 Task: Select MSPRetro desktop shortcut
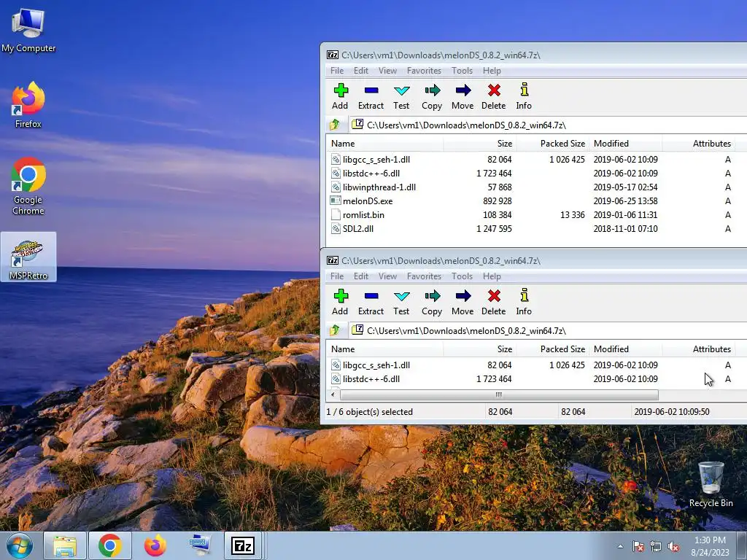click(x=28, y=257)
